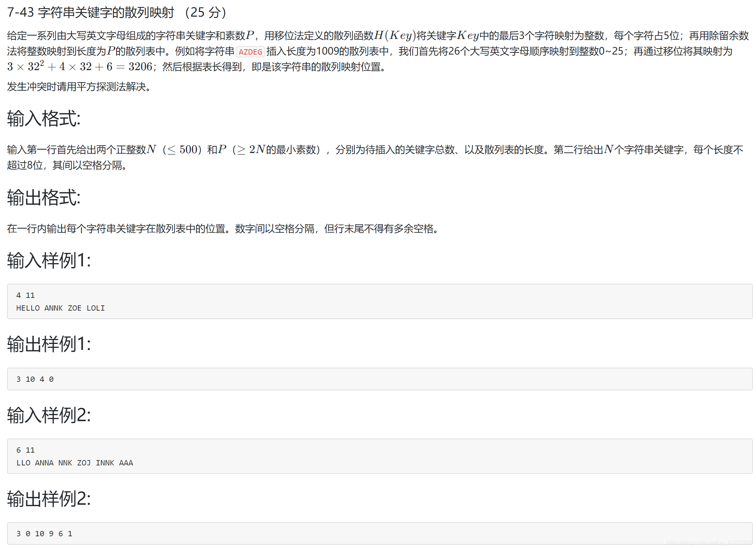Click the '3 0 10 9 6 1' output block

44,534
